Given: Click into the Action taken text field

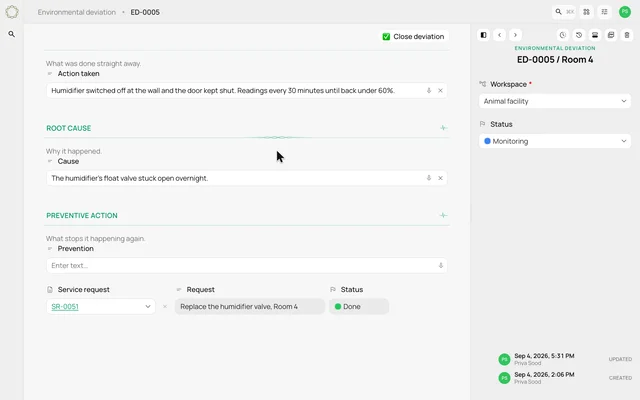Looking at the screenshot, I should [x=247, y=91].
